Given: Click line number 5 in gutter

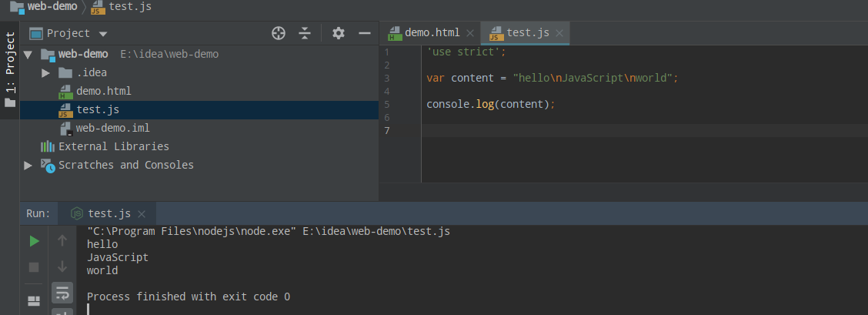Looking at the screenshot, I should 386,104.
